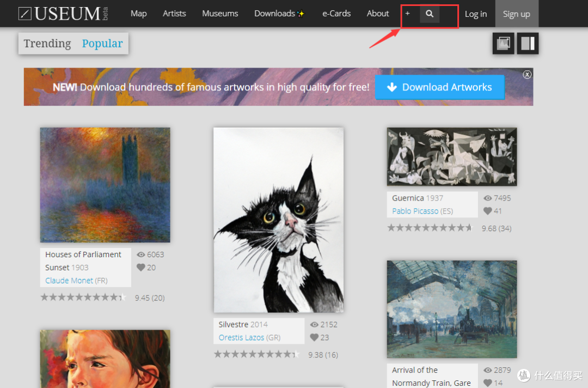Open the Silvestre cat painting thumbnail
The height and width of the screenshot is (388, 588).
click(x=279, y=220)
